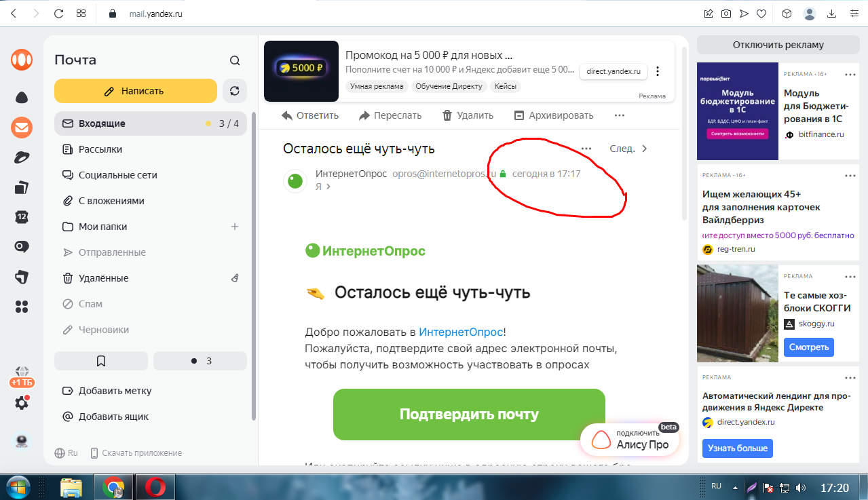Open Chrome icon in taskbar

pos(113,487)
